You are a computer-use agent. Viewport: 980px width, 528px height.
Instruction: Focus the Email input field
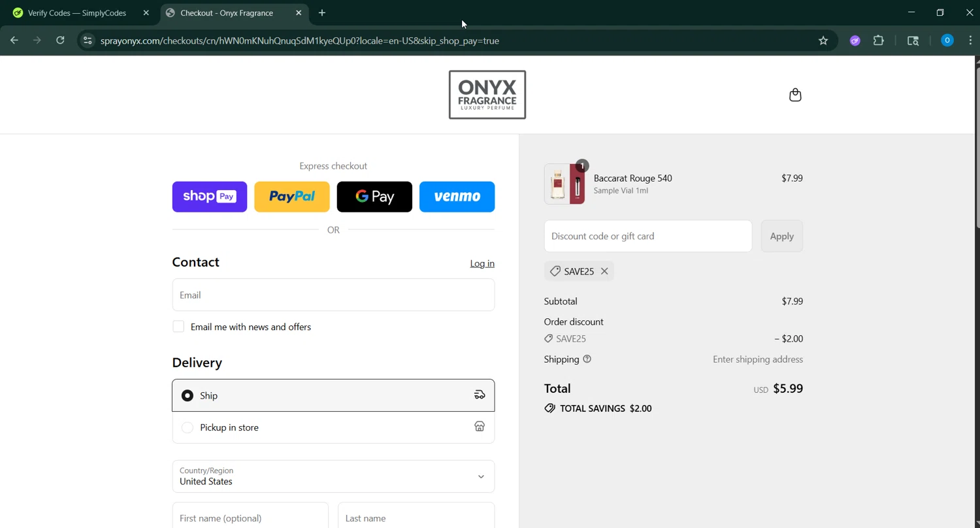point(333,295)
